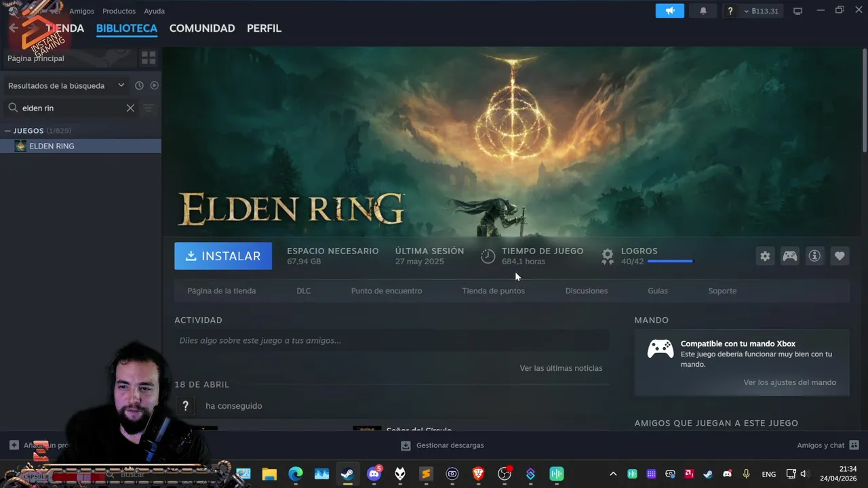Image resolution: width=868 pixels, height=488 pixels.
Task: Click Ver las últimas noticias
Action: 561,368
